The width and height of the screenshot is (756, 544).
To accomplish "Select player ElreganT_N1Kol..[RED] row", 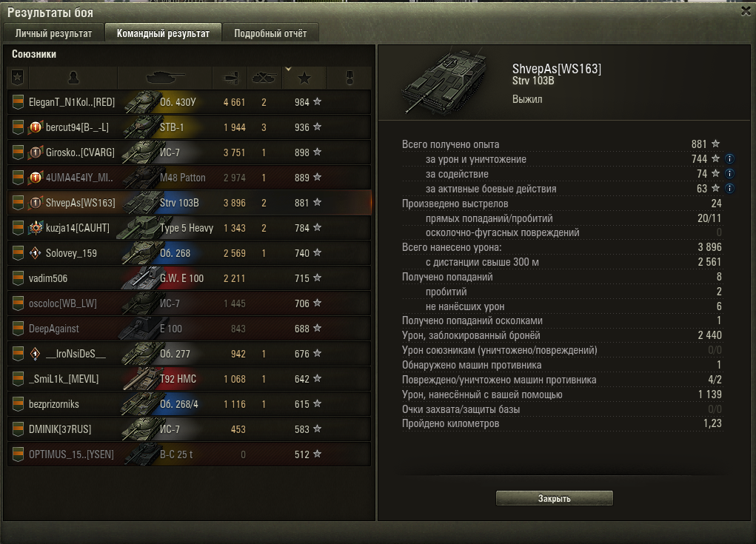I will point(189,102).
